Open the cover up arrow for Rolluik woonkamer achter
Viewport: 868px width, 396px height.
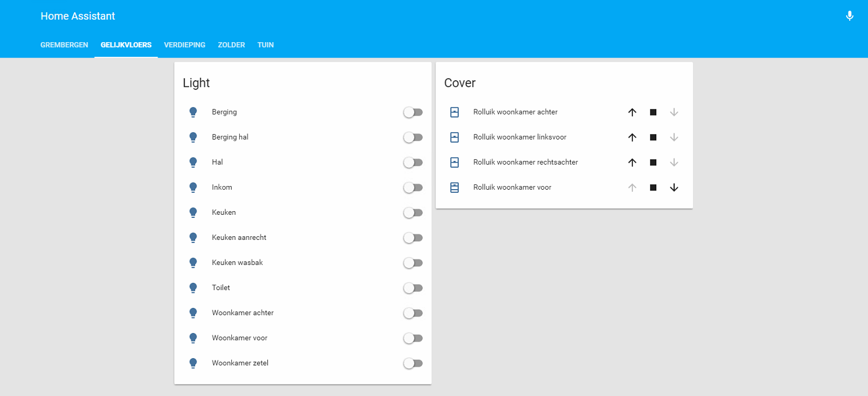coord(632,113)
